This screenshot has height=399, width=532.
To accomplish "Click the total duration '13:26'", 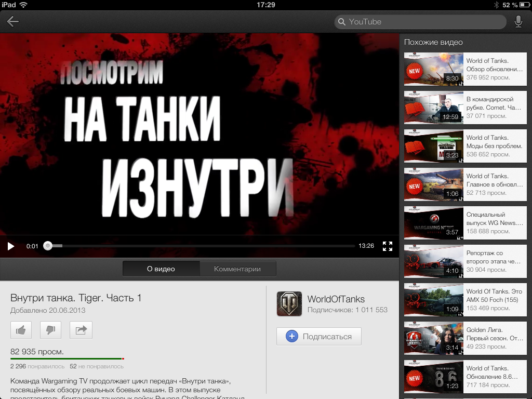I will point(366,246).
